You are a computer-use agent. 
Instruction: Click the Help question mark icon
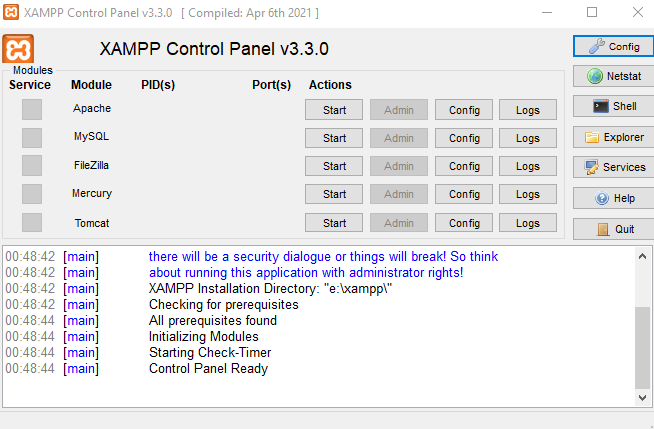click(614, 198)
